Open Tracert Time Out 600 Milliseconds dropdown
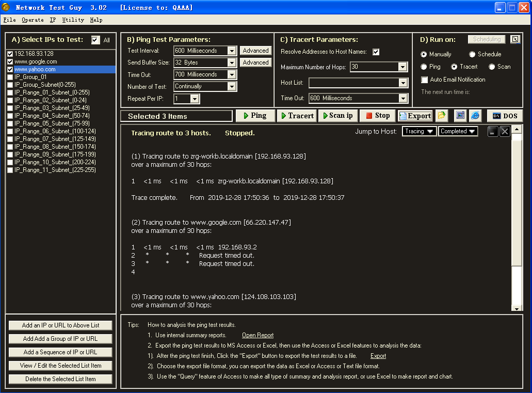This screenshot has width=532, height=393. [402, 99]
